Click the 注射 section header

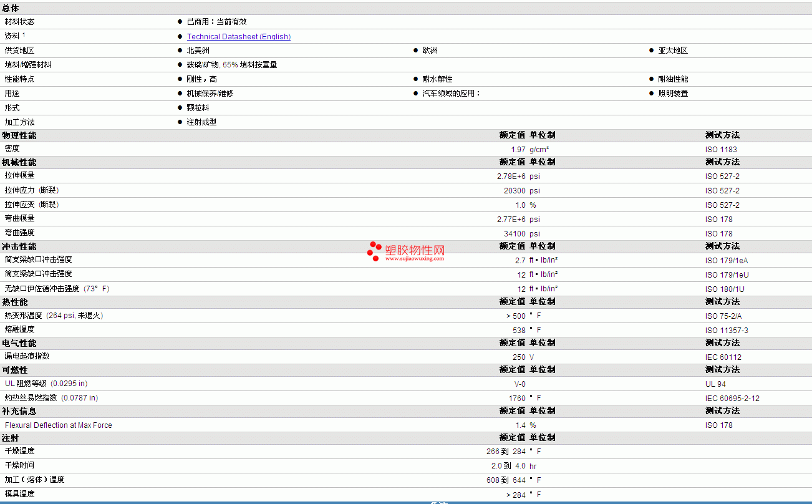click(x=11, y=438)
